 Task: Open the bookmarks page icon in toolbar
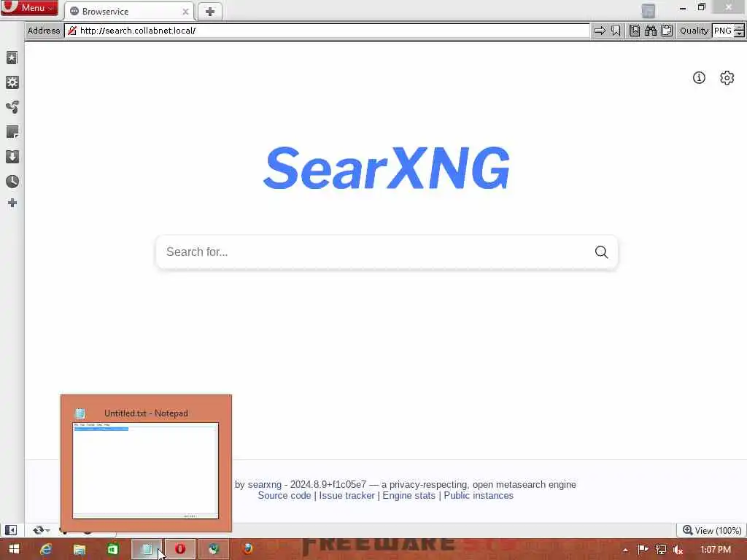point(635,31)
